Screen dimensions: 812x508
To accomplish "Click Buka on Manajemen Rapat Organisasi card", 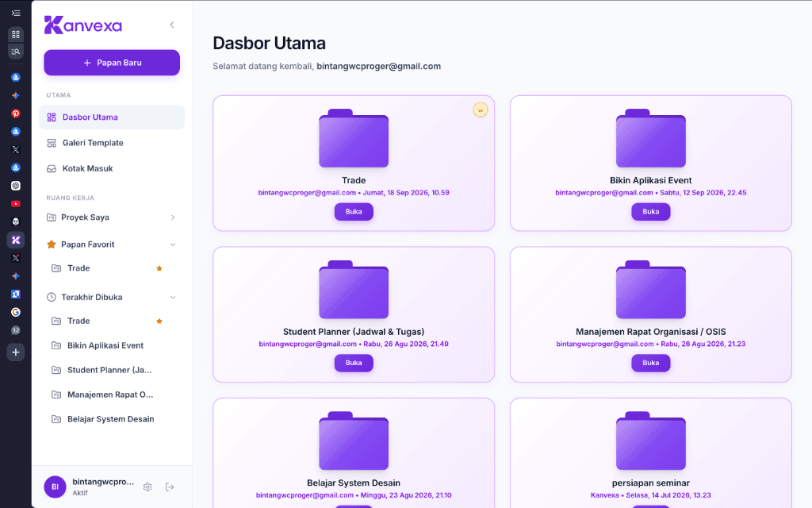I will (x=651, y=363).
